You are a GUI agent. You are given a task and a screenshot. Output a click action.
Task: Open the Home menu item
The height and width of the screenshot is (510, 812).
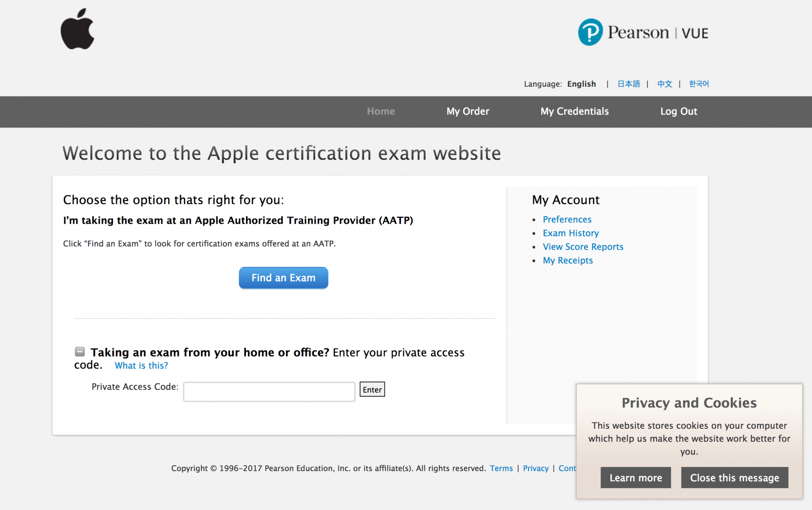point(381,111)
